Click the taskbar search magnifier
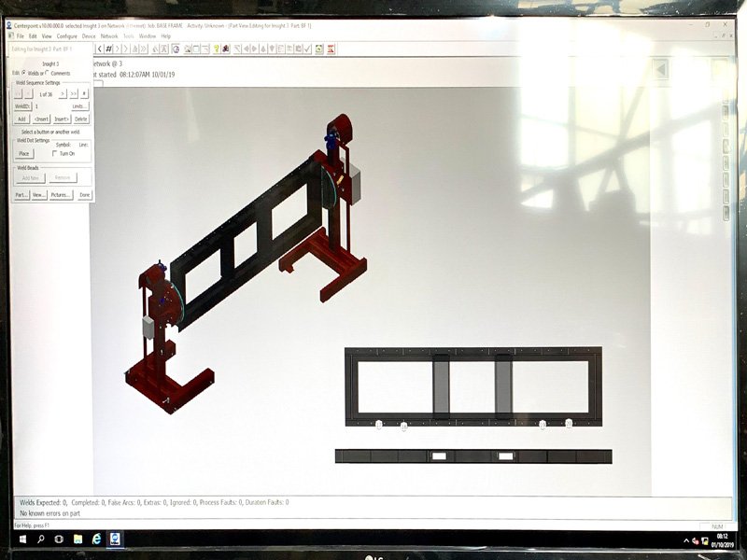This screenshot has height=560, width=747. point(41,539)
